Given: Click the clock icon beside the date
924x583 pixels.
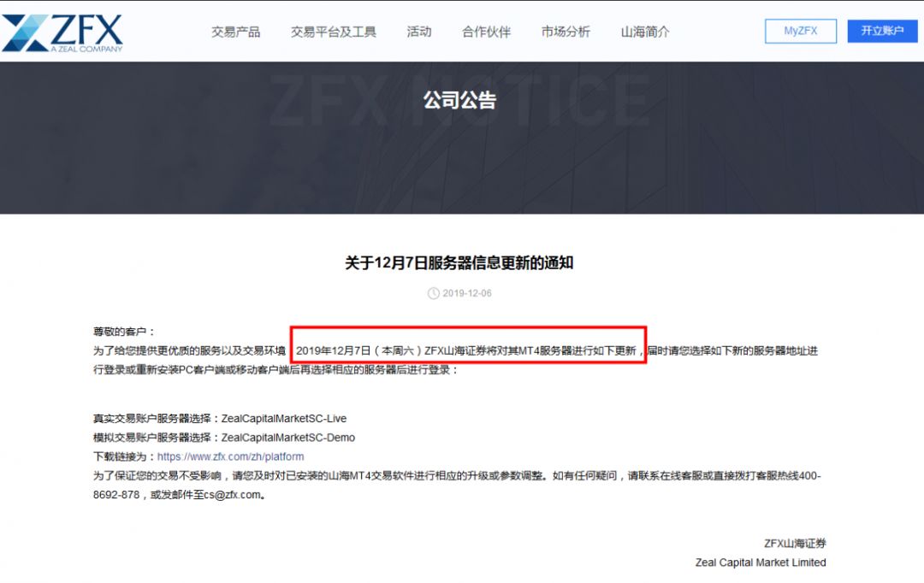Looking at the screenshot, I should [x=433, y=293].
